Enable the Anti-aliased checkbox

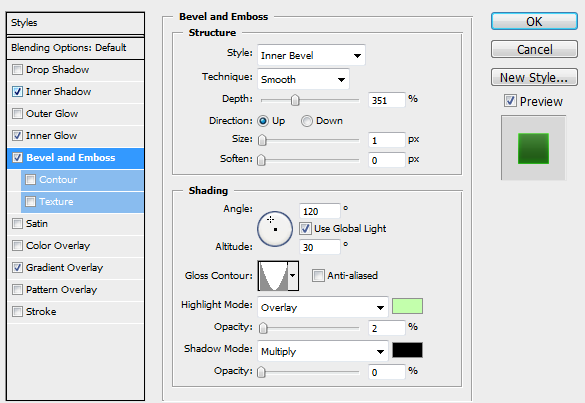318,276
